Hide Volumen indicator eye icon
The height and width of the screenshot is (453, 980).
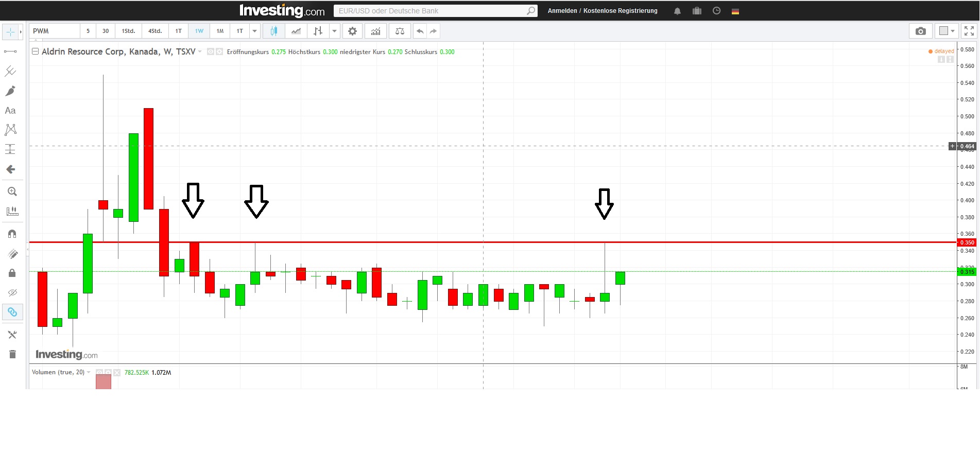click(99, 372)
